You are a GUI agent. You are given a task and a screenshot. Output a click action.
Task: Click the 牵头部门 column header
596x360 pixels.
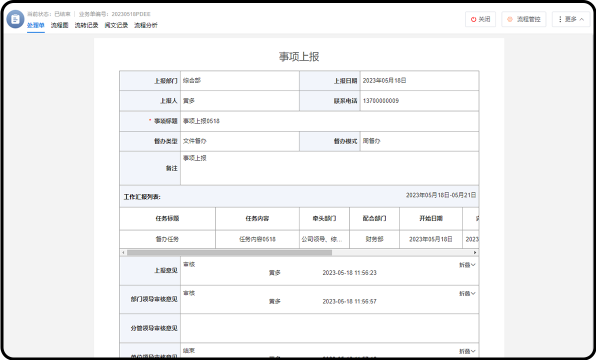tap(324, 219)
